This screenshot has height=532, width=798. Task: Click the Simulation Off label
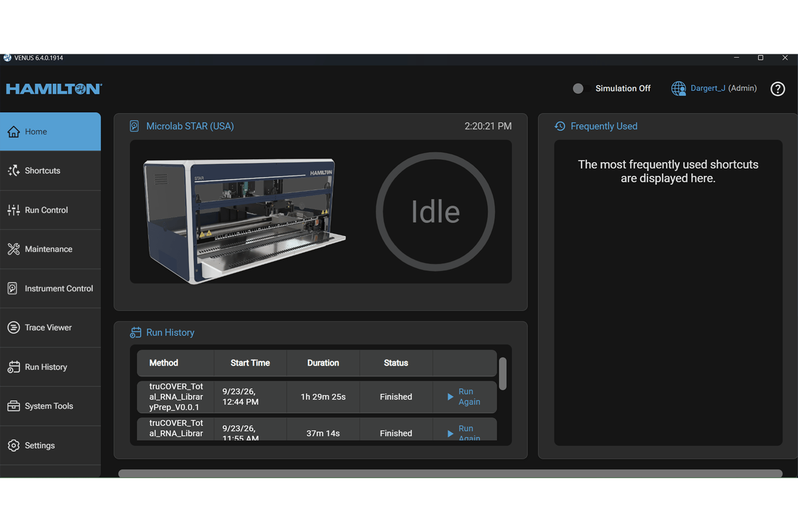(623, 89)
